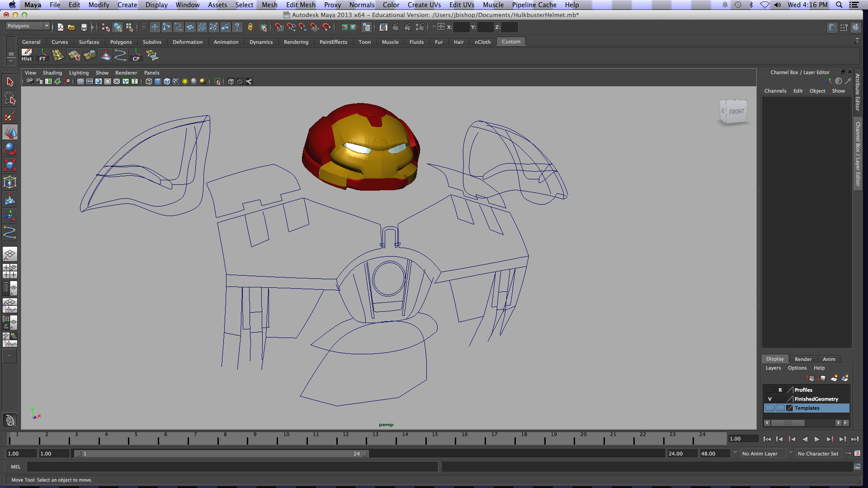Click the open scene folder icon
This screenshot has width=868, height=488.
(71, 27)
